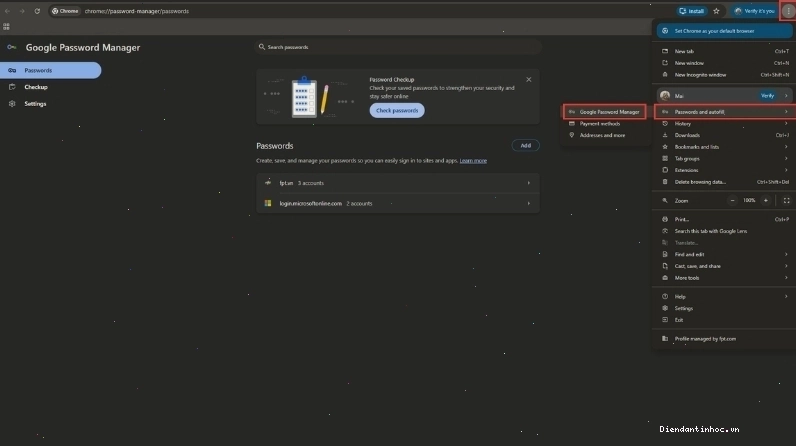The image size is (796, 446).
Task: Open the three-dot Chrome menu button
Action: (788, 11)
